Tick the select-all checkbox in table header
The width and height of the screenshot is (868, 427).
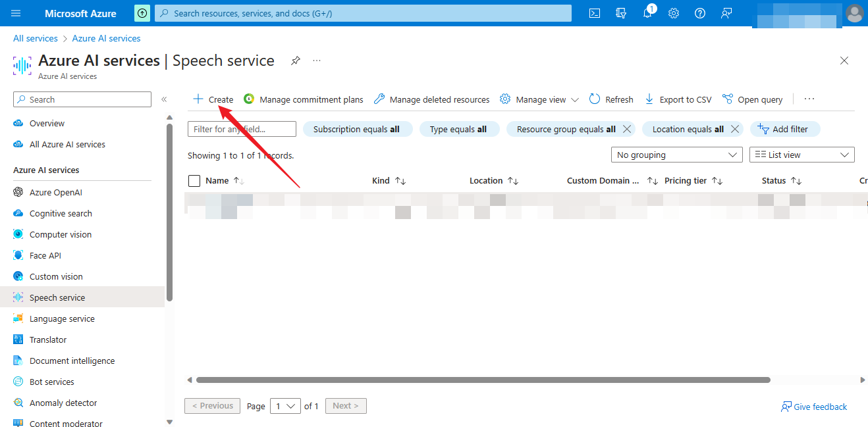click(x=194, y=181)
